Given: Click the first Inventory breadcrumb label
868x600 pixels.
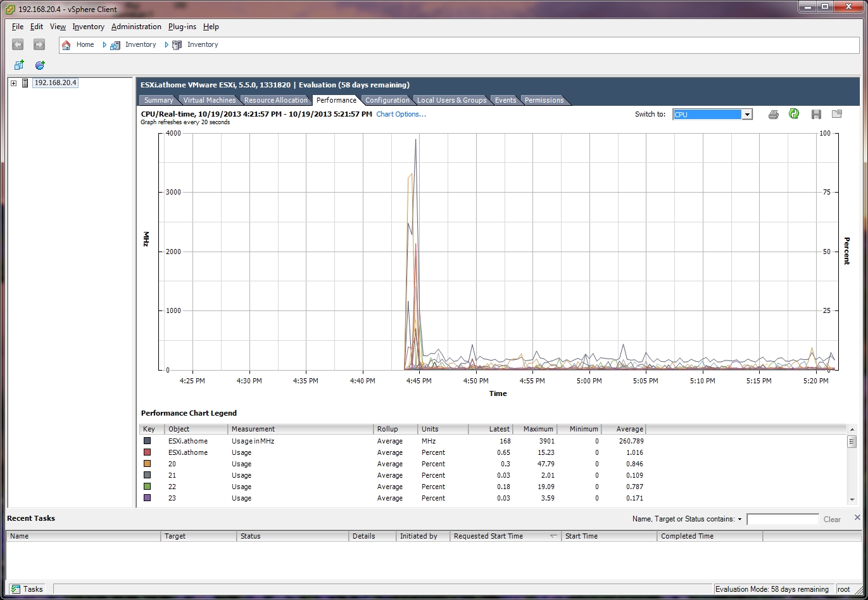Looking at the screenshot, I should pos(141,45).
